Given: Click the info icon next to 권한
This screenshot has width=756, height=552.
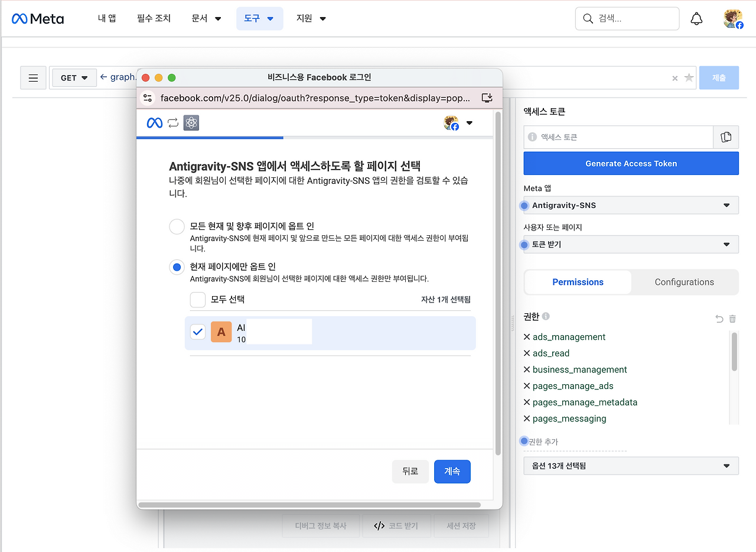Looking at the screenshot, I should pyautogui.click(x=546, y=316).
